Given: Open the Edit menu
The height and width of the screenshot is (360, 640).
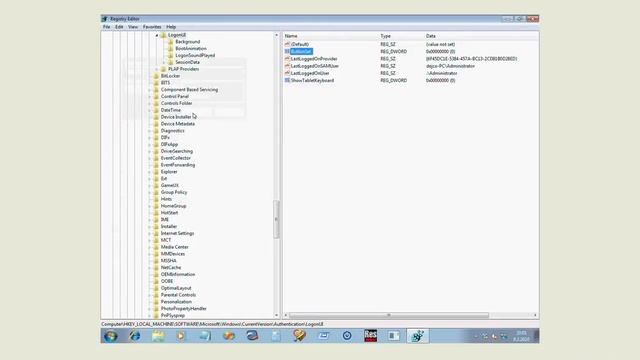Looking at the screenshot, I should pos(119,27).
